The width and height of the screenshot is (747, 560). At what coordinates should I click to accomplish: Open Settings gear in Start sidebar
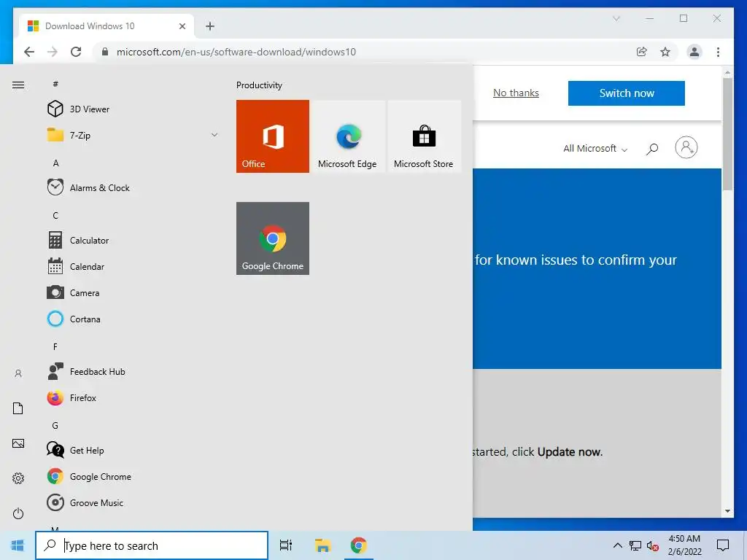pyautogui.click(x=18, y=478)
